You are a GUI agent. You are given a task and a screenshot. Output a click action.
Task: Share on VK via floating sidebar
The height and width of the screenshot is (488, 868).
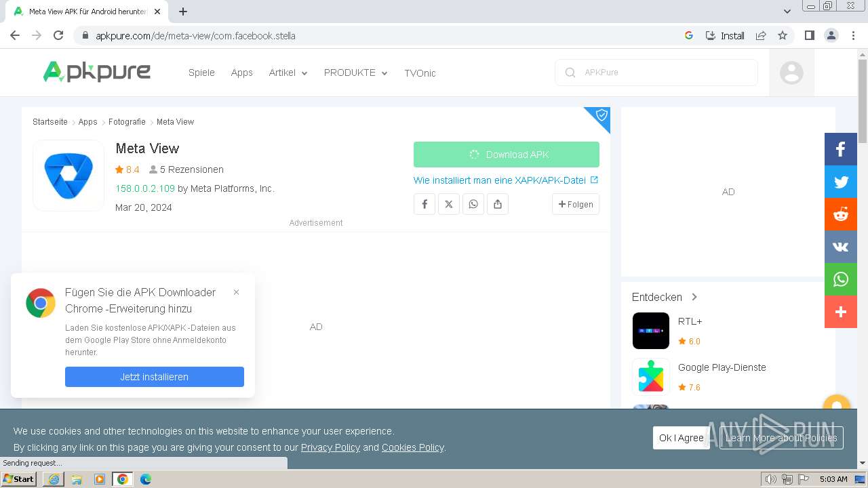841,247
